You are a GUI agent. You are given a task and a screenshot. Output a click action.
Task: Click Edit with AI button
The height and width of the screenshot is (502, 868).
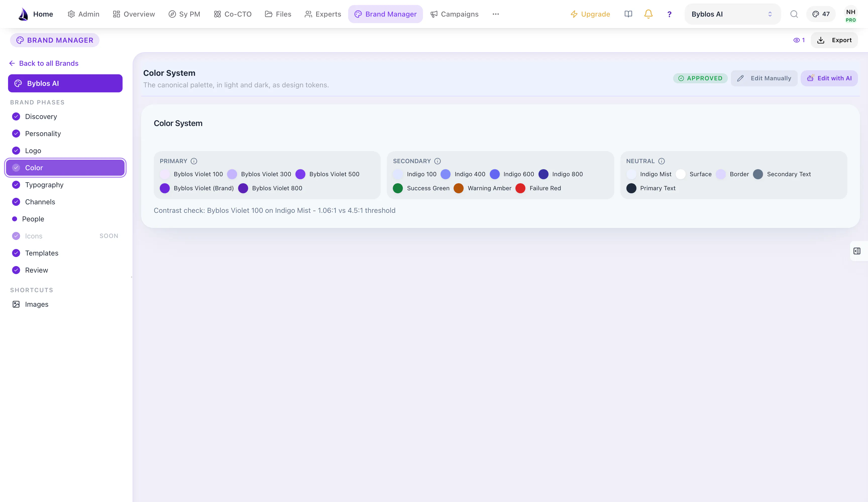click(x=829, y=79)
